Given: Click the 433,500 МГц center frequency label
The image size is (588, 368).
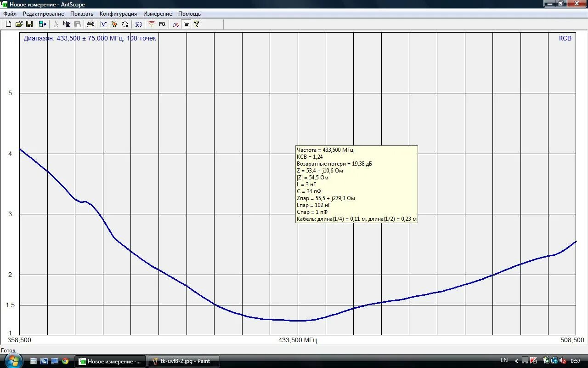Looking at the screenshot, I should [298, 340].
